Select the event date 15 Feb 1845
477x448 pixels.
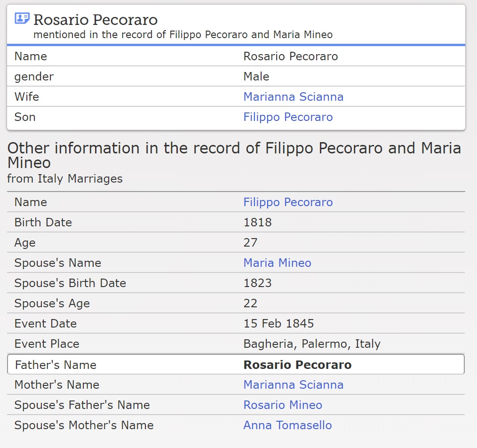[x=278, y=324]
